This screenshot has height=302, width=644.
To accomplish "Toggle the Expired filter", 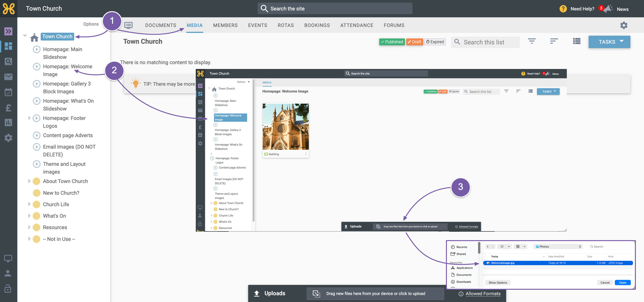I will coord(435,42).
